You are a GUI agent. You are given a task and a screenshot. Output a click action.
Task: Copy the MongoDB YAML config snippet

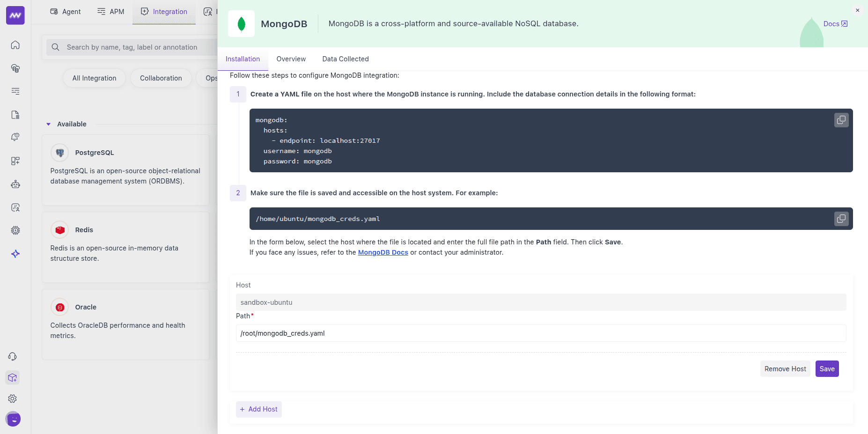pos(841,120)
